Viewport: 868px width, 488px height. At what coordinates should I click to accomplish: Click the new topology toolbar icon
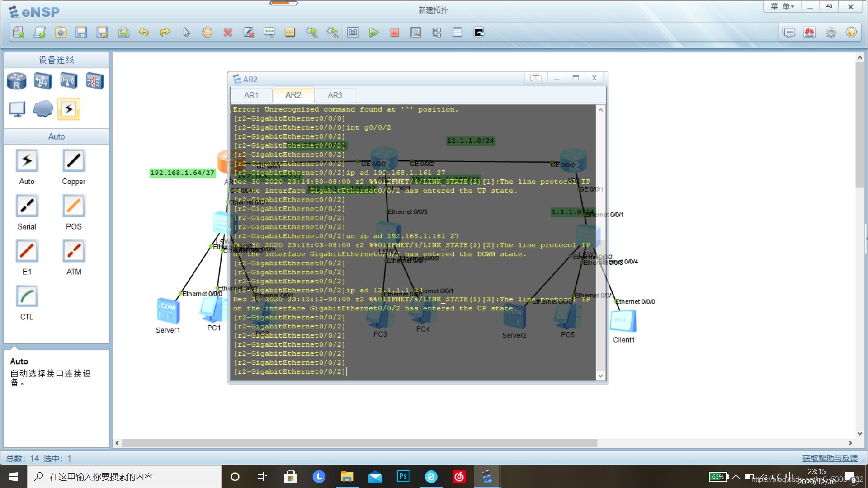pyautogui.click(x=19, y=32)
